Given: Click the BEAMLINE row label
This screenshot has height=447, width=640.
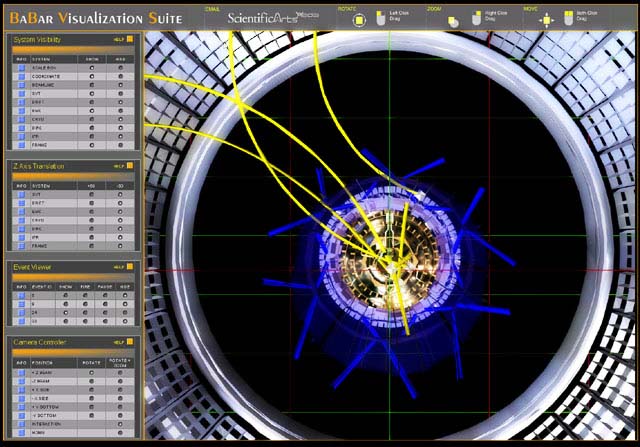Looking at the screenshot, I should (x=43, y=85).
